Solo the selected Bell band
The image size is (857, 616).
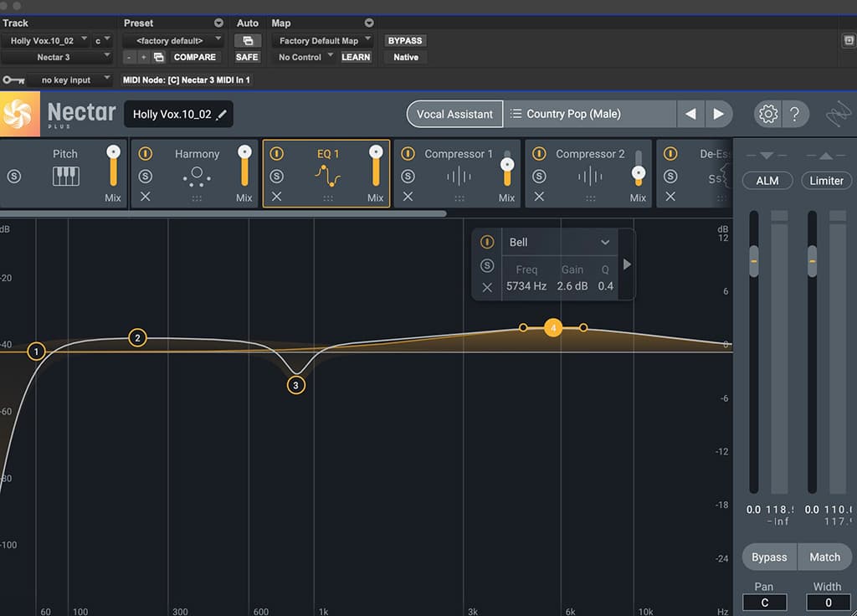pyautogui.click(x=487, y=265)
